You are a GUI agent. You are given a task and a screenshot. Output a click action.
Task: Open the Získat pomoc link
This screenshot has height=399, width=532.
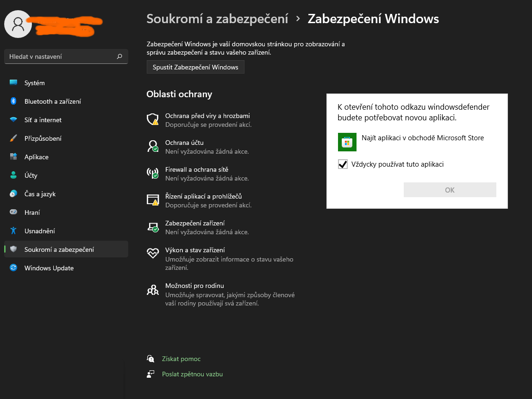click(x=181, y=359)
